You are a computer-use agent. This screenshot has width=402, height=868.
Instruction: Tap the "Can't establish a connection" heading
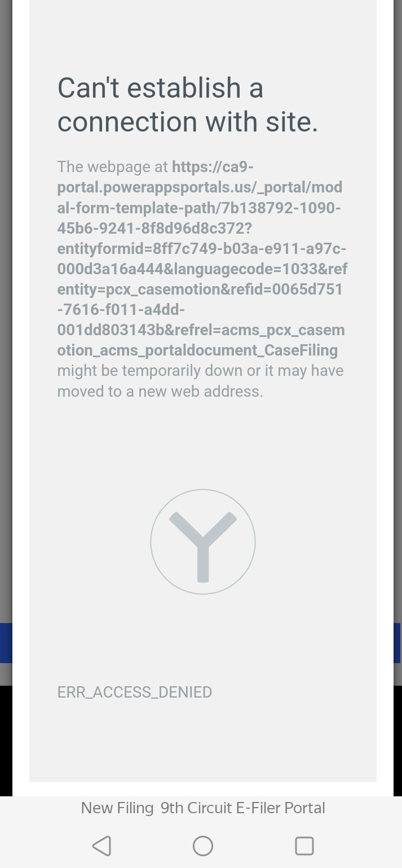188,104
